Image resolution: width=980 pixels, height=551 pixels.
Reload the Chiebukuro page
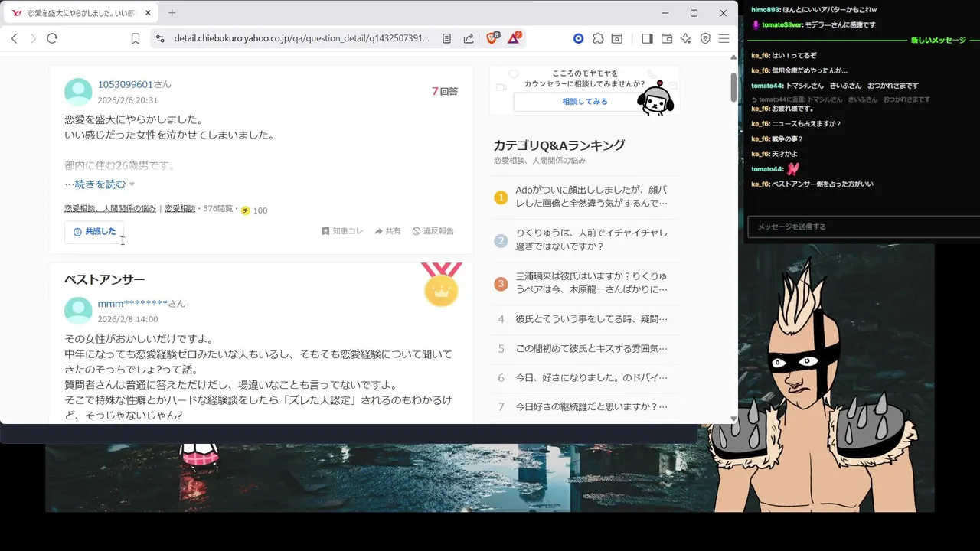click(52, 38)
